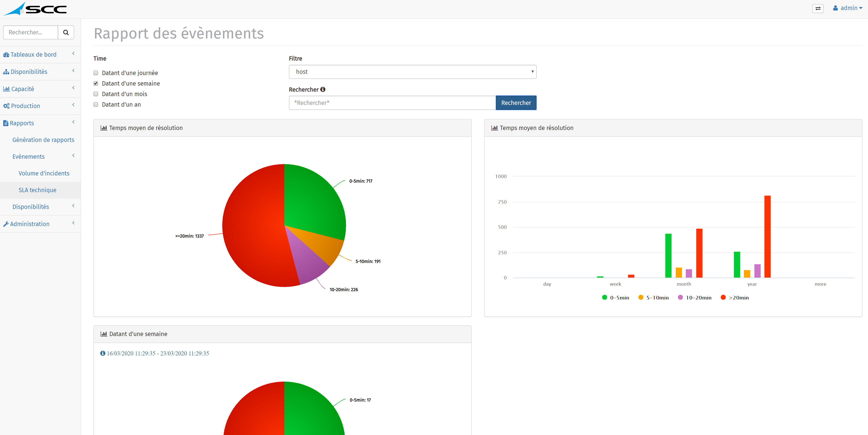Click the Disponibilités sitemap icon in main menu
The height and width of the screenshot is (435, 868).
pos(6,72)
